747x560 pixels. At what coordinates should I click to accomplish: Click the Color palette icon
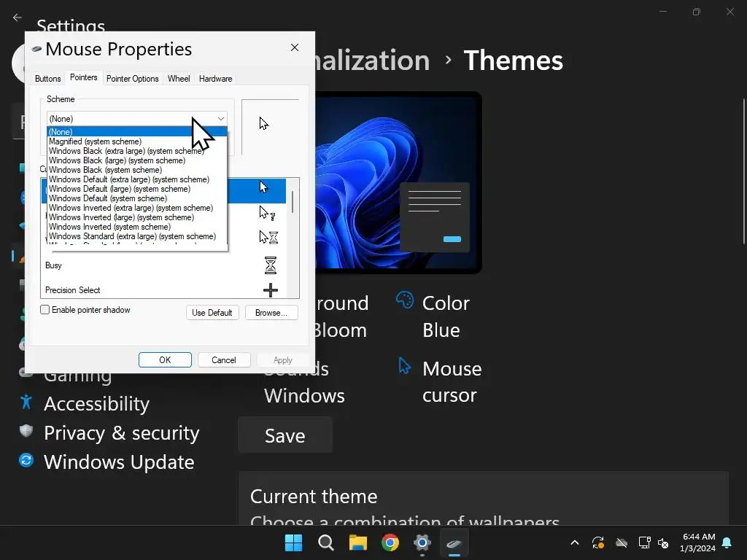pyautogui.click(x=405, y=300)
